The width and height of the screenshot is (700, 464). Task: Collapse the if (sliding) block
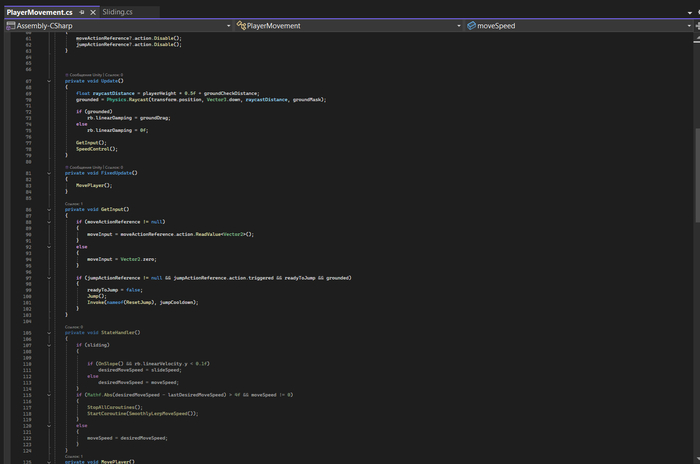(x=48, y=345)
